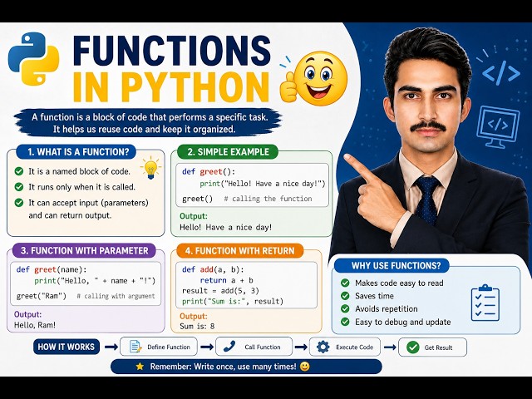Click the Python logo
Viewport: 532px width, 399px height.
[x=33, y=59]
